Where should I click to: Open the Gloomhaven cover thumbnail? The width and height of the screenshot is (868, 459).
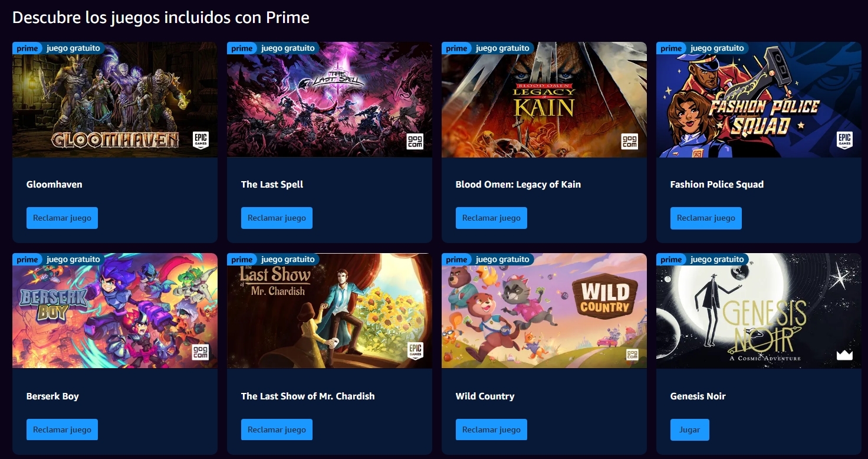pos(115,100)
